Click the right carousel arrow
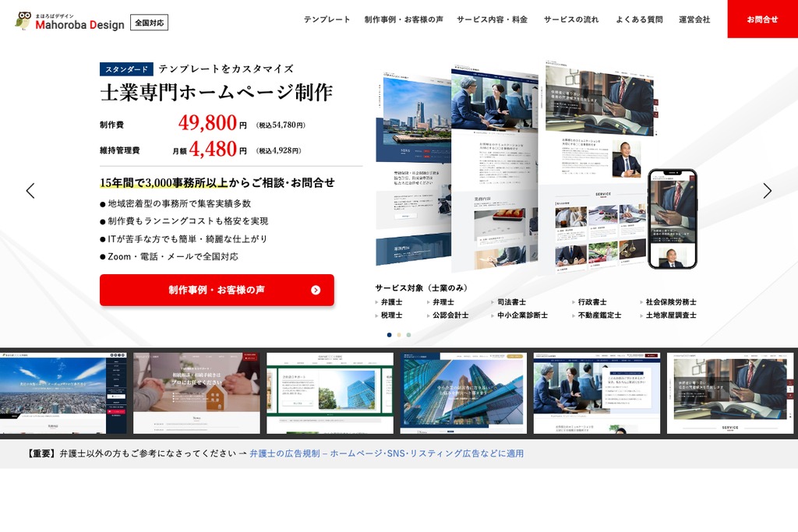The height and width of the screenshot is (532, 798). (768, 190)
